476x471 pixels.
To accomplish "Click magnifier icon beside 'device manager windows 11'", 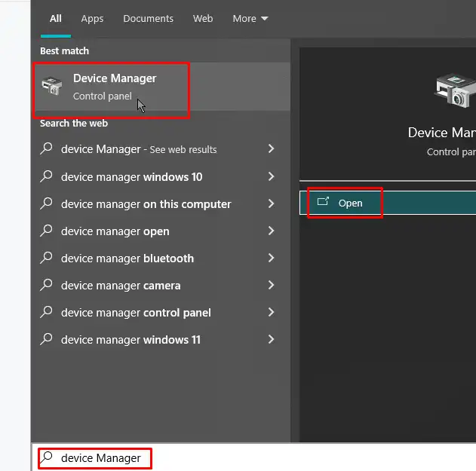I will (x=47, y=340).
